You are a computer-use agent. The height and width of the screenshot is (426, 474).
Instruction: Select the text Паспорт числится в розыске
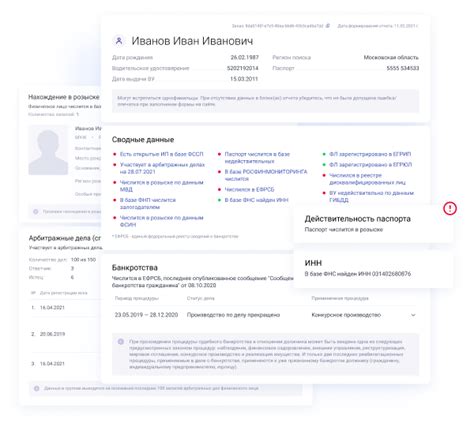click(344, 230)
